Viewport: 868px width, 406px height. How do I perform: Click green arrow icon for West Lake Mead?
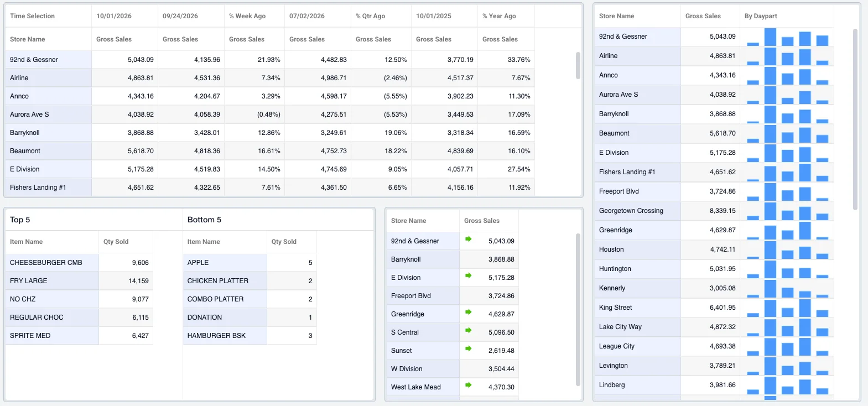pos(468,385)
